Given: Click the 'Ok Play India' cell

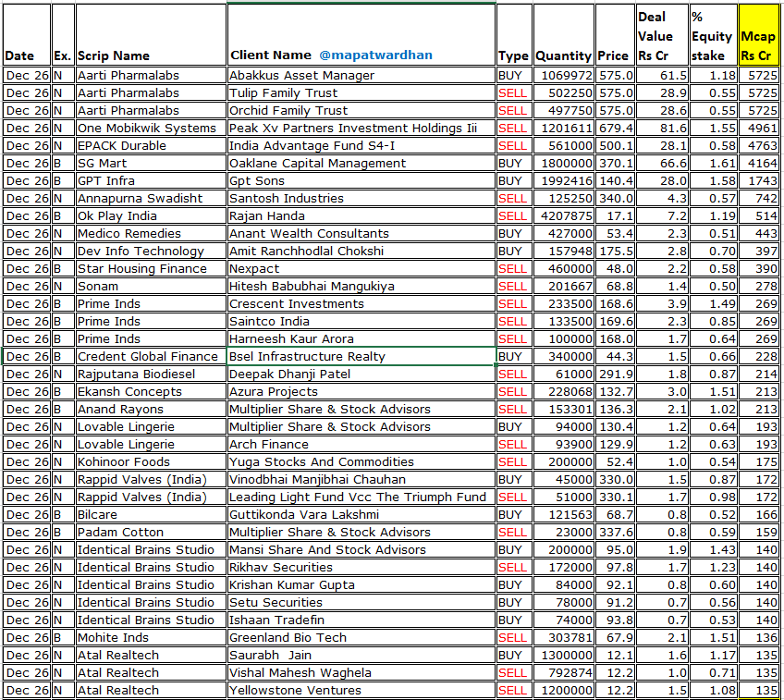Looking at the screenshot, I should (x=151, y=215).
